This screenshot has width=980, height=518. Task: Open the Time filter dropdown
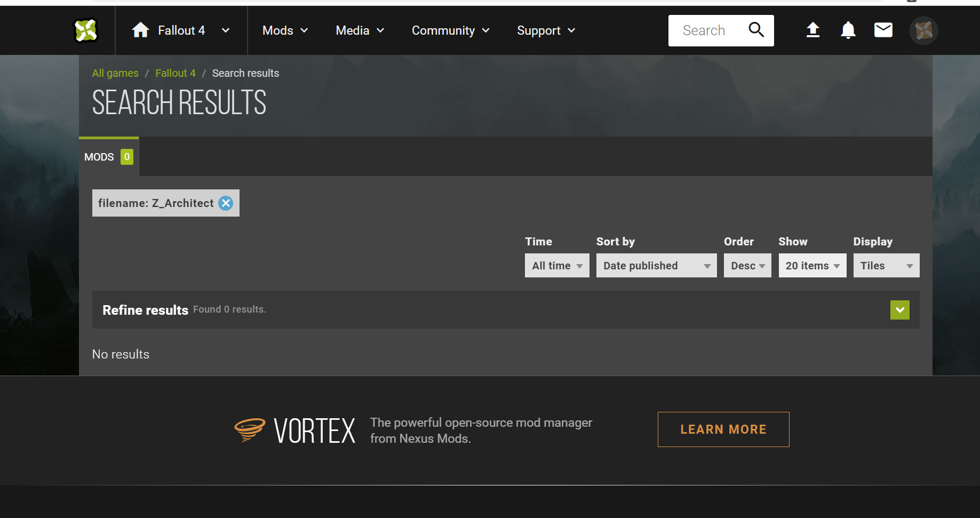tap(557, 266)
